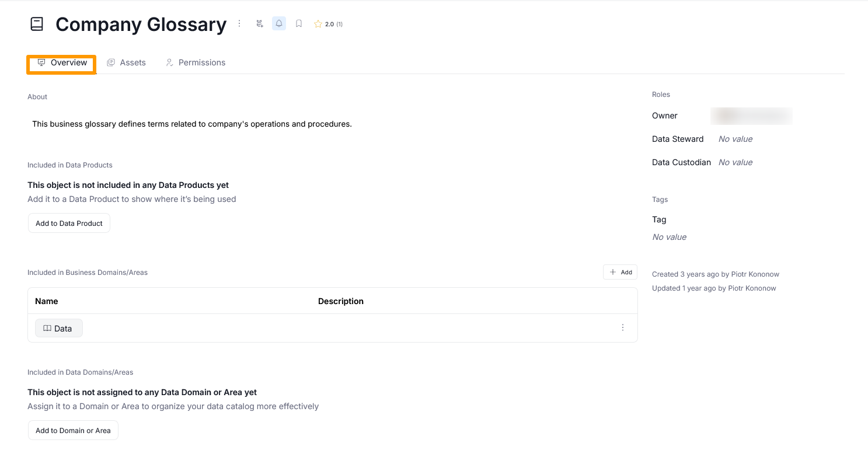Toggle the notification bell subscription
Image resolution: width=868 pixels, height=464 pixels.
279,24
